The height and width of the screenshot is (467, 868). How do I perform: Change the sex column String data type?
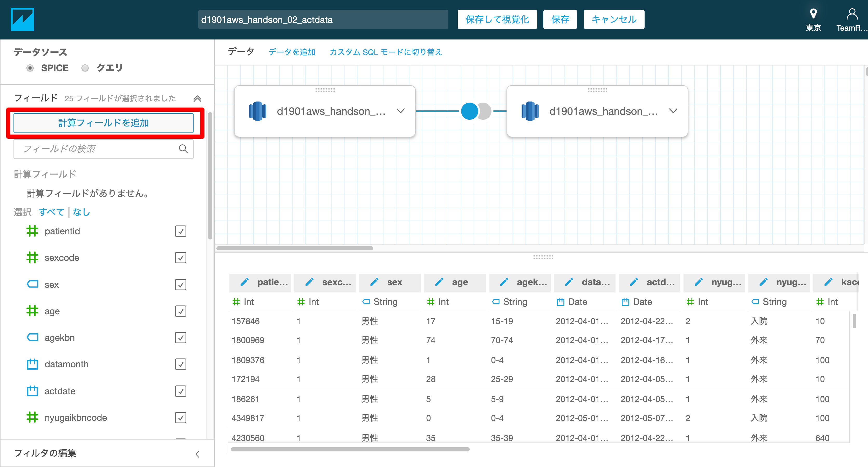380,302
